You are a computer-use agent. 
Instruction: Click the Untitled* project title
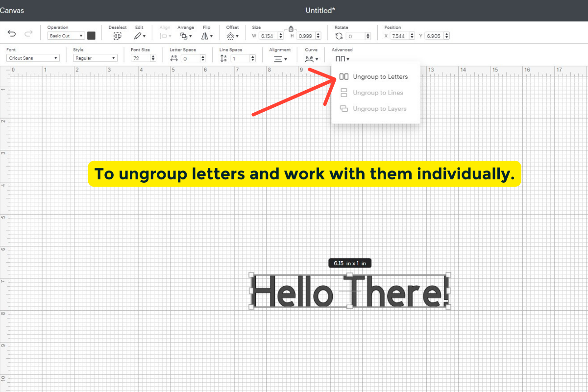(x=320, y=10)
